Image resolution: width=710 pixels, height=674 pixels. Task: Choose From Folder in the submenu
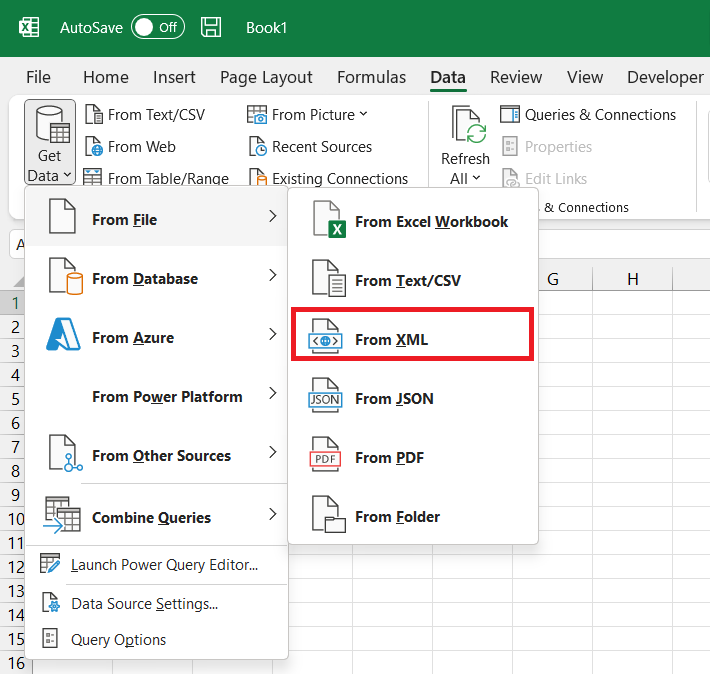[x=413, y=516]
